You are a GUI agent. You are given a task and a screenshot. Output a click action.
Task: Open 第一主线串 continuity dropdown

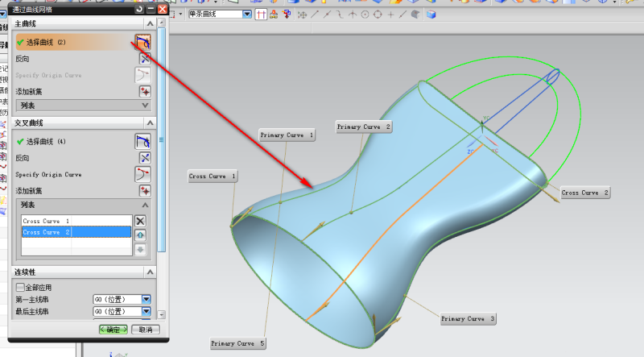(x=147, y=299)
